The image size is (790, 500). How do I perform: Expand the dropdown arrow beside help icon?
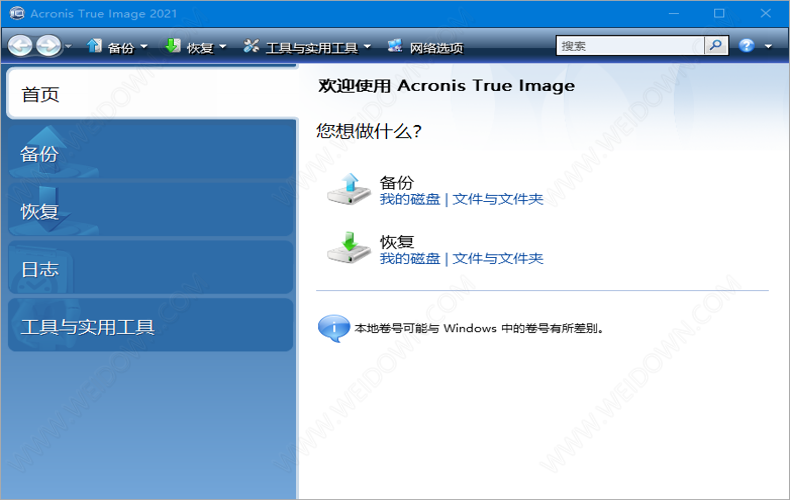tap(768, 47)
